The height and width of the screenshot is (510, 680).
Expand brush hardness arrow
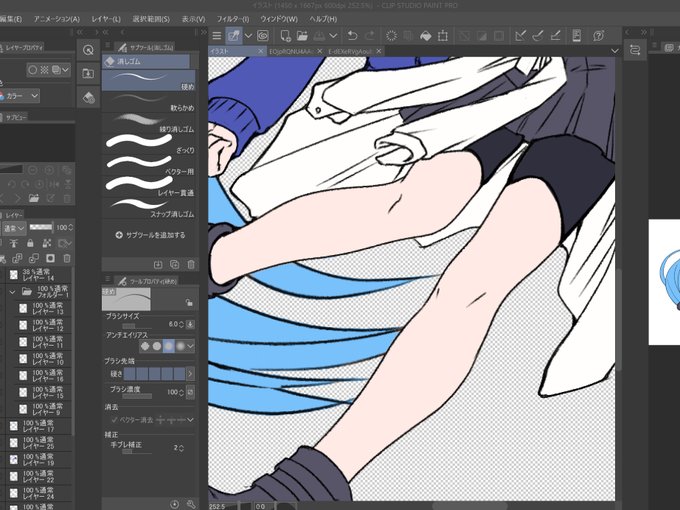click(x=190, y=373)
